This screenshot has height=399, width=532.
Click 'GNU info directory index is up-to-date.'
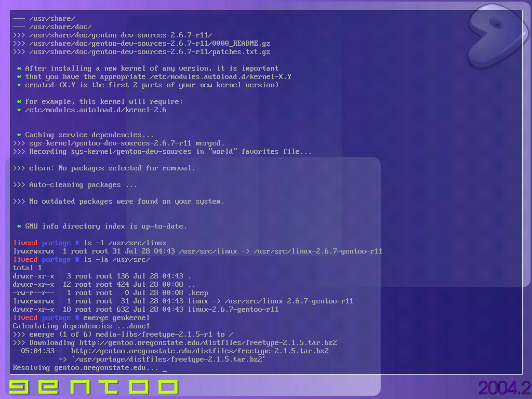pos(102,227)
